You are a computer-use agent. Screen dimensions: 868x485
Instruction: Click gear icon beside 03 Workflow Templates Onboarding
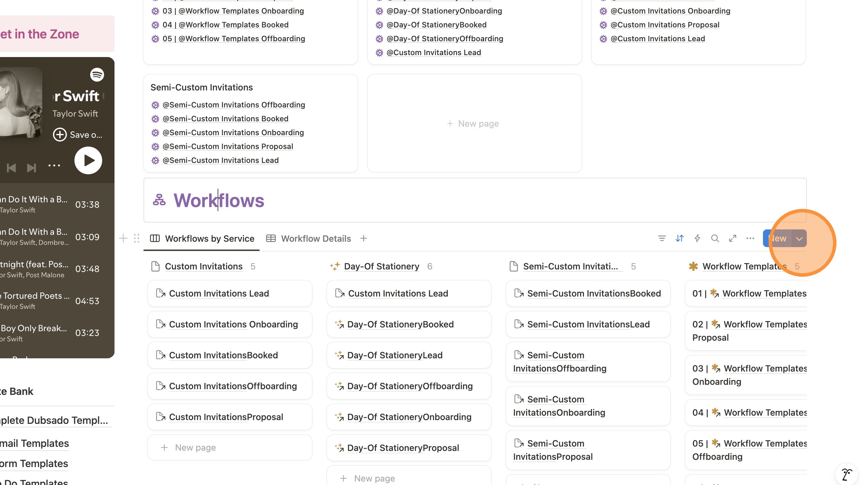(x=155, y=11)
